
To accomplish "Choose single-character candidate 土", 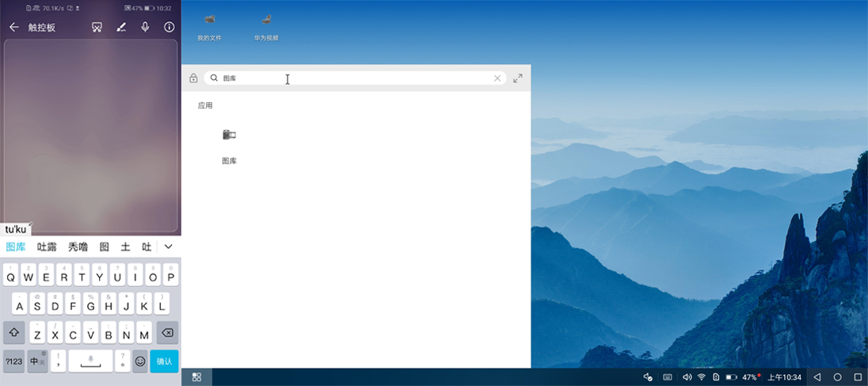I will (x=126, y=247).
